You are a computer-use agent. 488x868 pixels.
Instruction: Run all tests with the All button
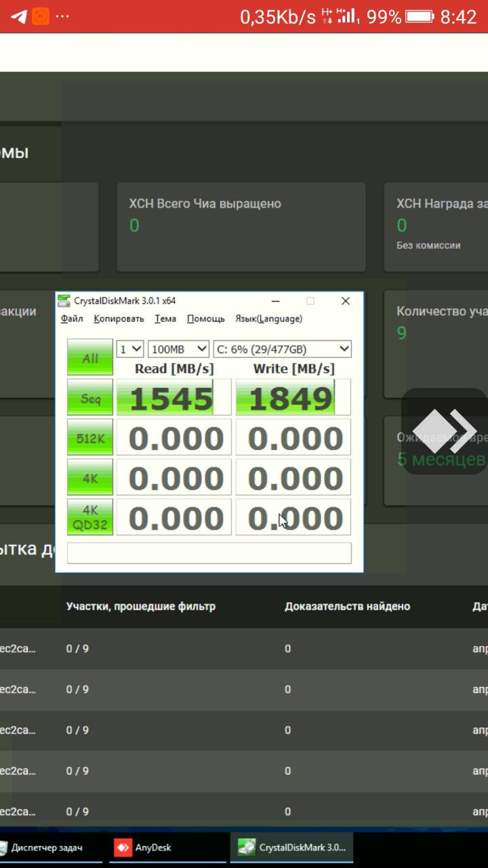tap(90, 357)
